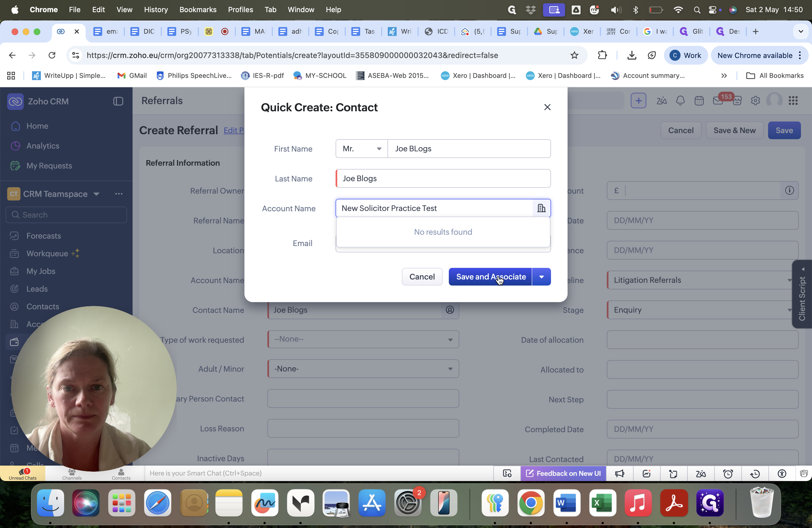Click the Save & New button

pyautogui.click(x=735, y=130)
